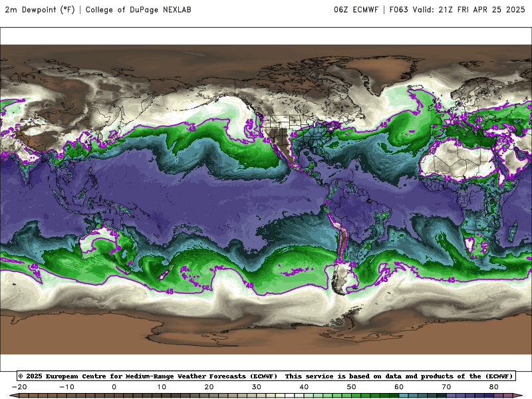Click the '20' color scale label
532x399 pixels.
coord(209,387)
